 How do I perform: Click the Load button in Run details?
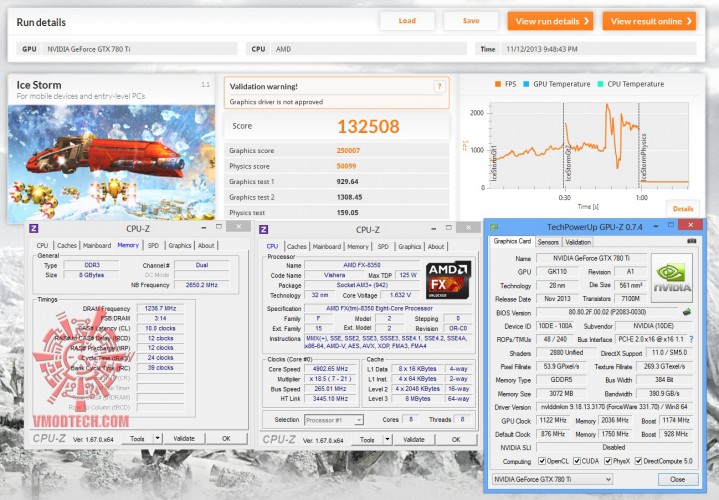pyautogui.click(x=407, y=21)
